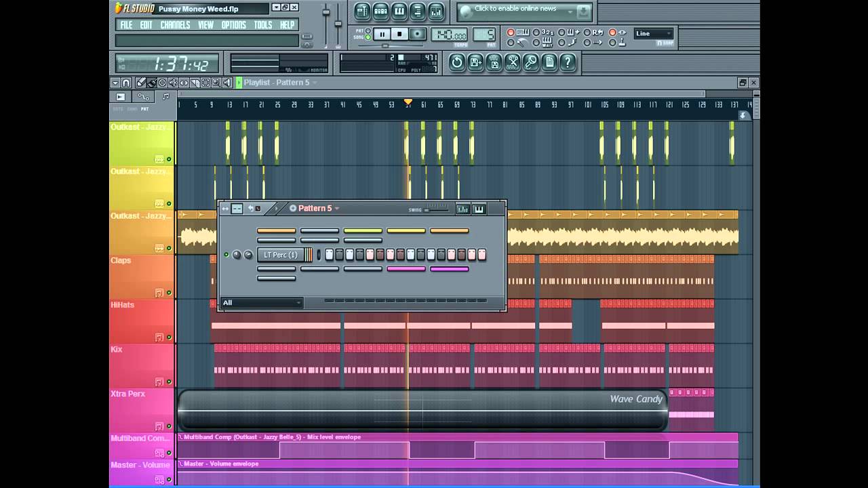
Task: Open the HELP menu
Action: pos(287,24)
